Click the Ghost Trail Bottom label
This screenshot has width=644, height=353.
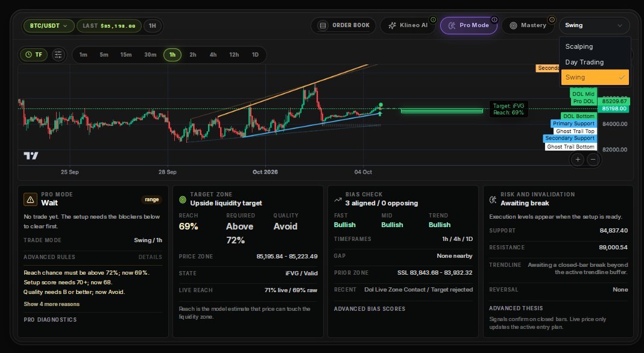(x=570, y=147)
